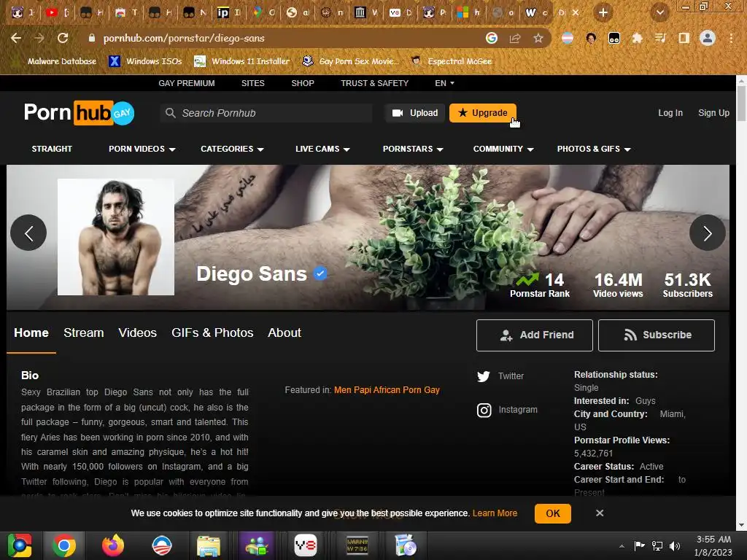Open File Explorer from the taskbar
The width and height of the screenshot is (747, 560).
[209, 545]
